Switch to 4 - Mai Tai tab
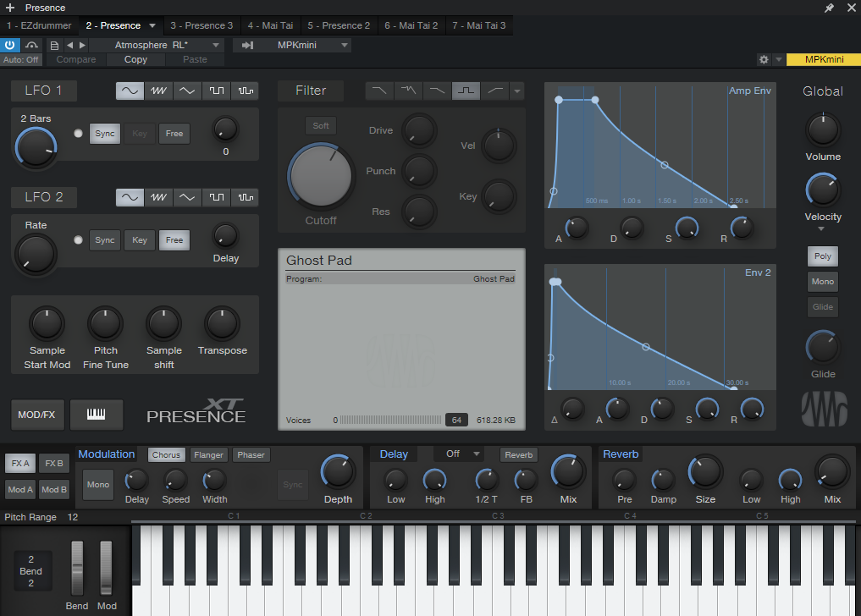This screenshot has height=616, width=861. tap(270, 25)
